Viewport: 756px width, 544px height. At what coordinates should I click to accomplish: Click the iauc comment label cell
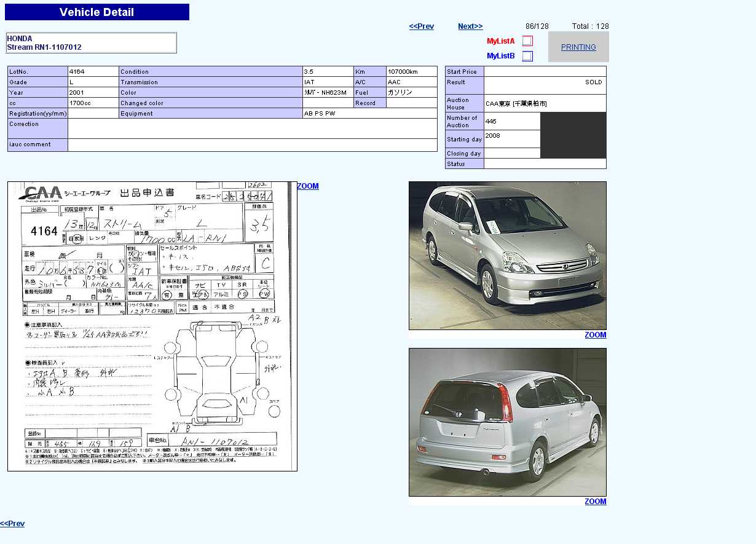[37, 145]
